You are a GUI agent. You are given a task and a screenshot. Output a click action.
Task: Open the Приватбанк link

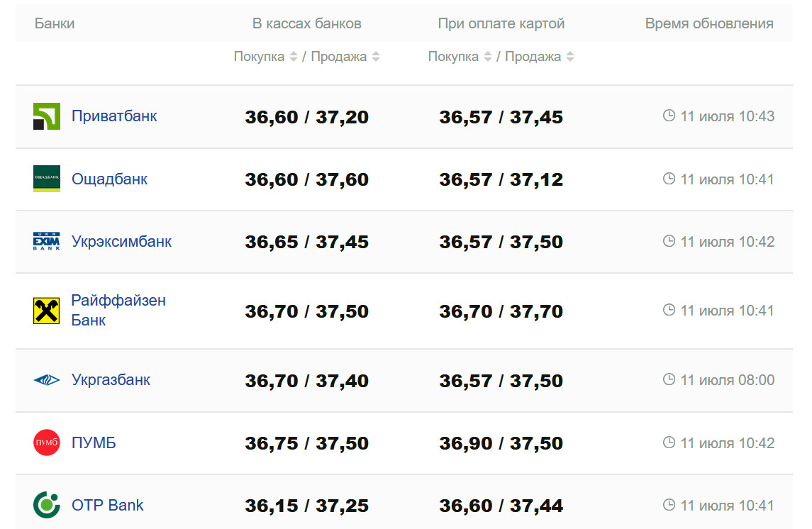click(x=114, y=116)
